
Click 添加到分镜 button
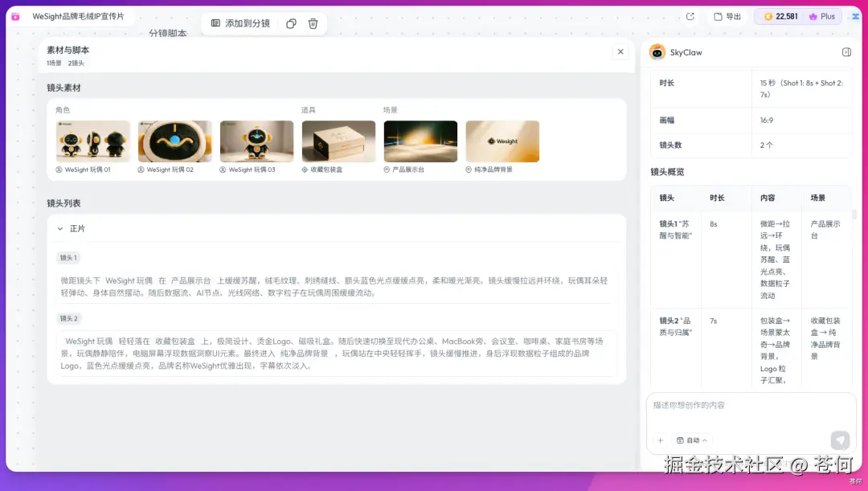pyautogui.click(x=241, y=23)
